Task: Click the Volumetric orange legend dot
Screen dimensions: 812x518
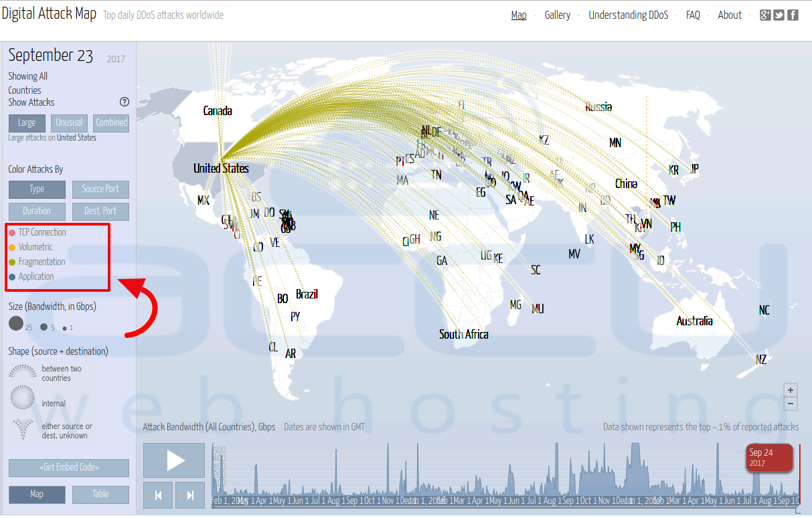Action: (x=12, y=248)
